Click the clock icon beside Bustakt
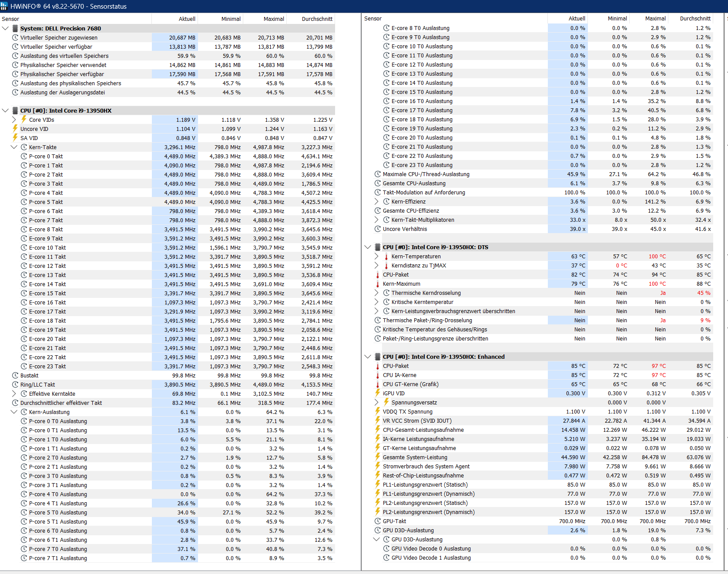Image resolution: width=728 pixels, height=574 pixels. pos(15,375)
